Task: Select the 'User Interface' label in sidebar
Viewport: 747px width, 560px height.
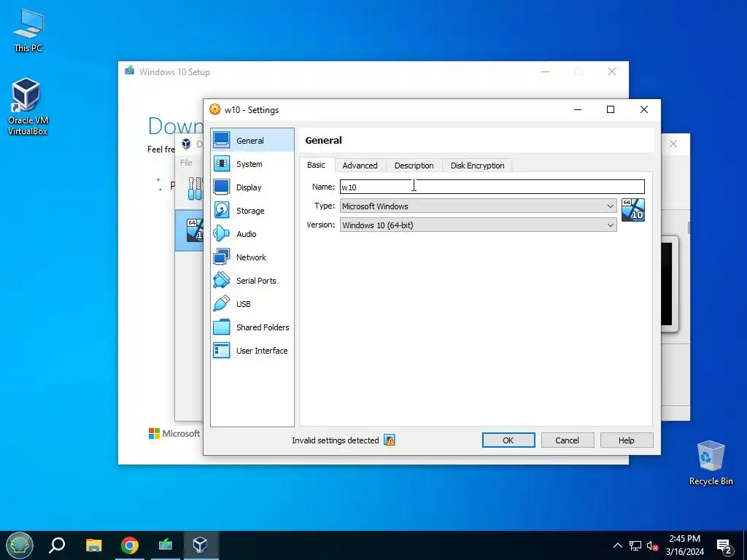Action: tap(262, 351)
